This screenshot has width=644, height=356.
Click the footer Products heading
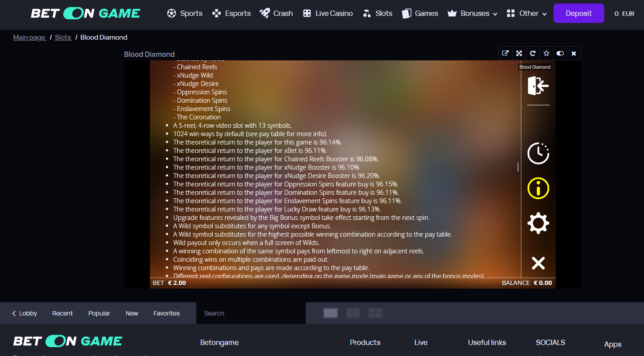tap(365, 342)
